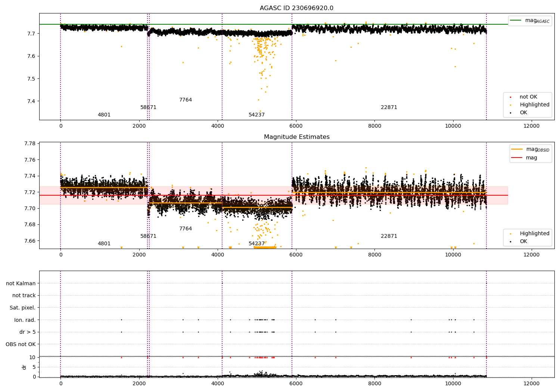This screenshot has height=392, width=560.
Task: Click the 'OBS not OK' axis label
Action: click(x=21, y=344)
